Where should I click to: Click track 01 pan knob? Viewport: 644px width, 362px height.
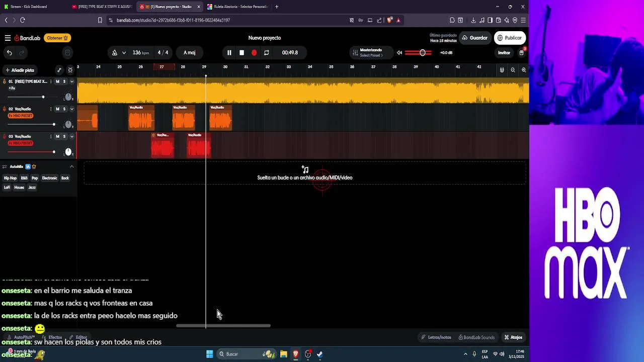[68, 97]
